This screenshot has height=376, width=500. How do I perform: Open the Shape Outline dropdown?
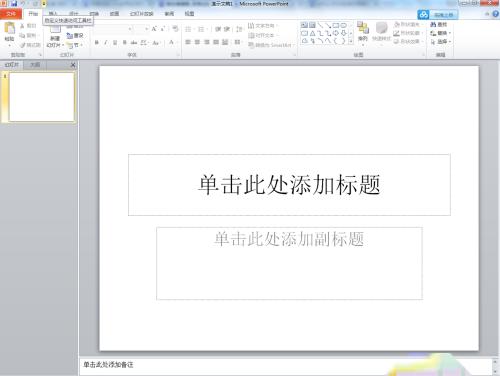[408, 33]
